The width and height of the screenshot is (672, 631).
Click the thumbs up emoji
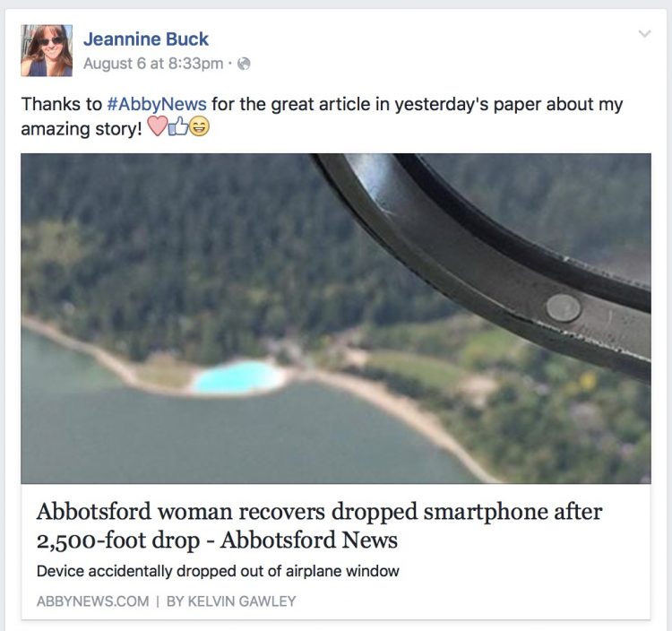tap(178, 126)
